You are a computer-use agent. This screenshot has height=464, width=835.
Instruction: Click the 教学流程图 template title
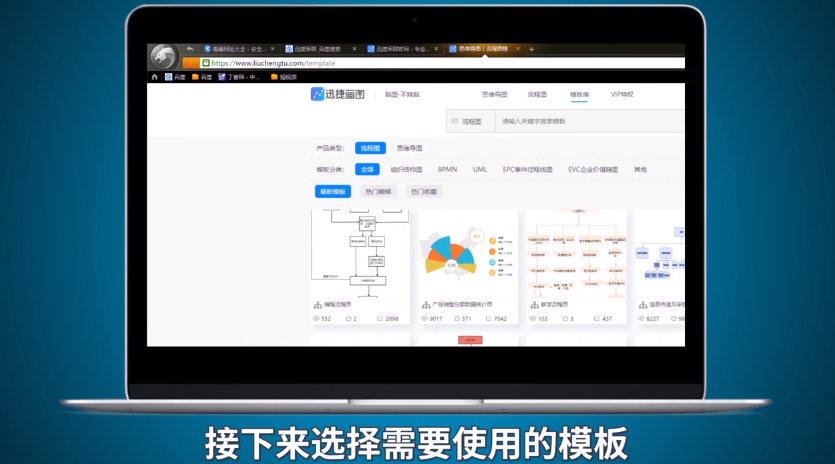tap(554, 305)
